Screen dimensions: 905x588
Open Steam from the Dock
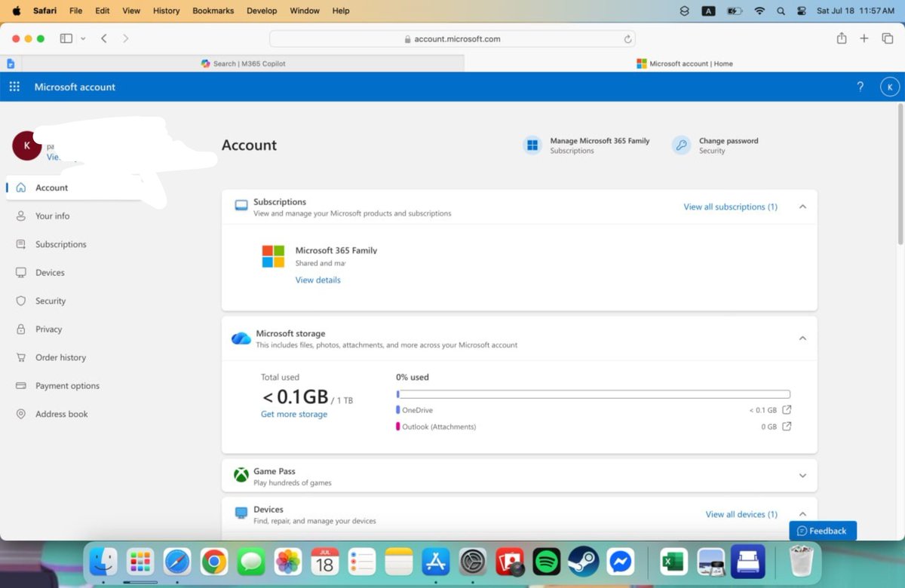click(x=584, y=562)
